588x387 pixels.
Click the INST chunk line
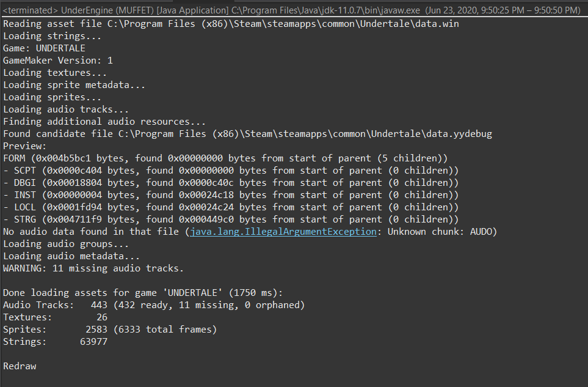(231, 195)
